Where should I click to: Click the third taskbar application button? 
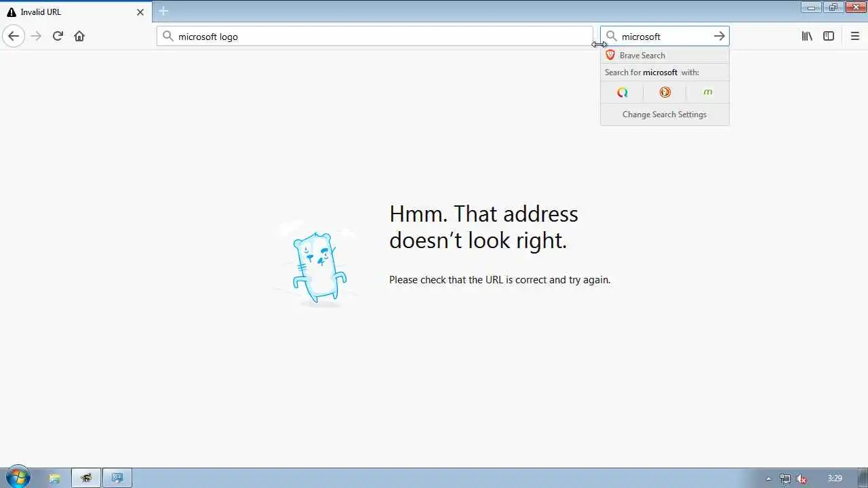click(117, 478)
